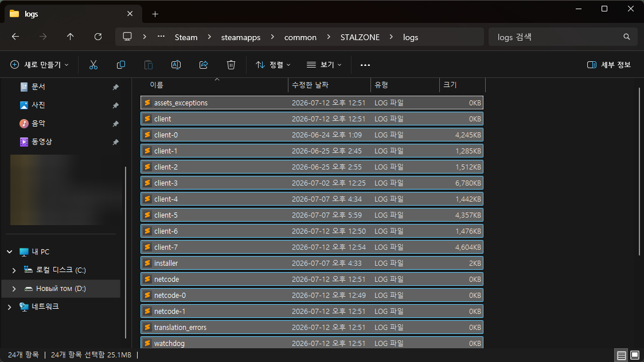Navigate to steamapps in the address bar
Viewport: 644px width, 362px height.
click(241, 37)
